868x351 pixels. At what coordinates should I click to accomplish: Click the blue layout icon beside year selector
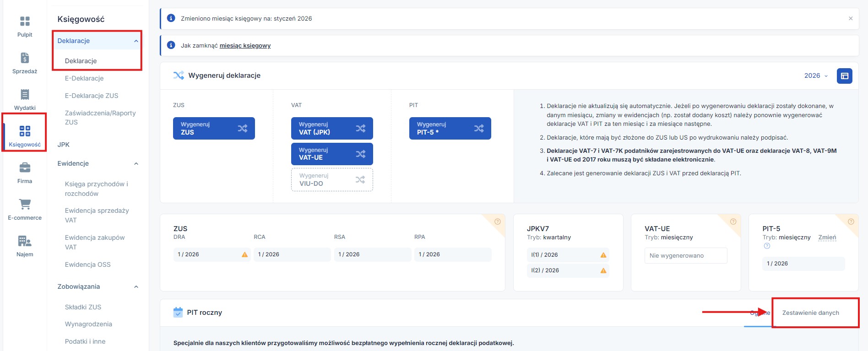click(844, 76)
